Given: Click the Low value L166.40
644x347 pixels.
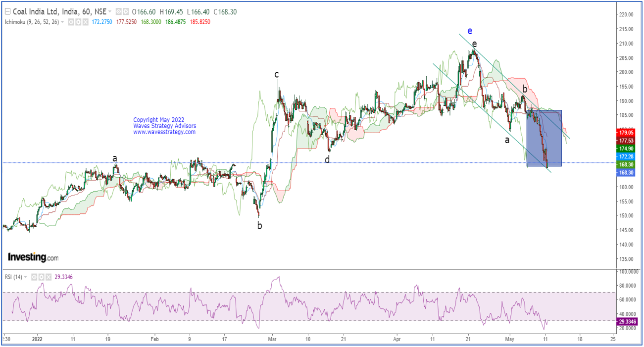Looking at the screenshot, I should click(x=198, y=12).
